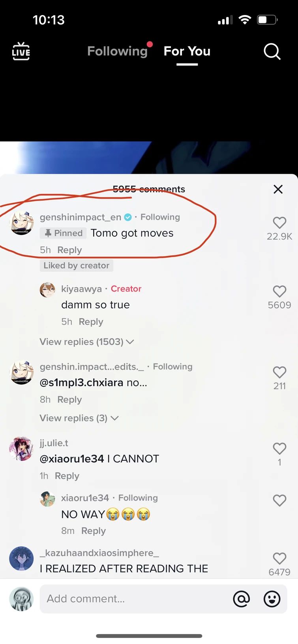This screenshot has height=644, width=298.
Task: Like the pinned 'Tomo got moves' comment
Action: pyautogui.click(x=279, y=223)
